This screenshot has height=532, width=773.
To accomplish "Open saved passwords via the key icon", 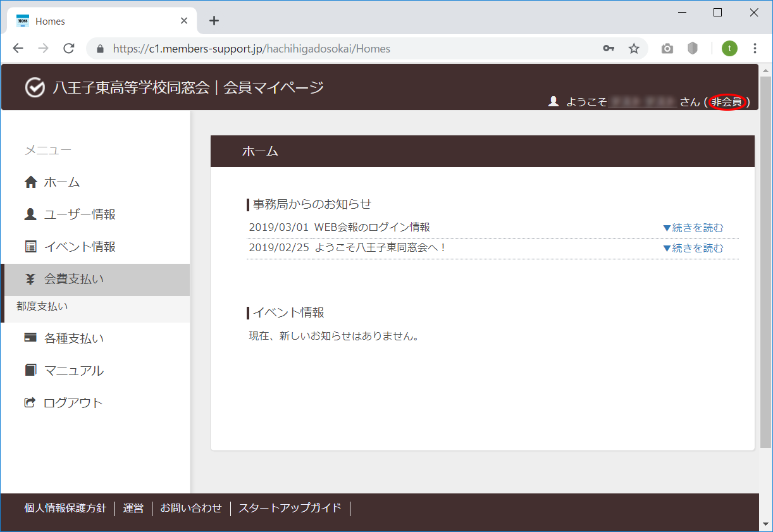I will tap(609, 49).
